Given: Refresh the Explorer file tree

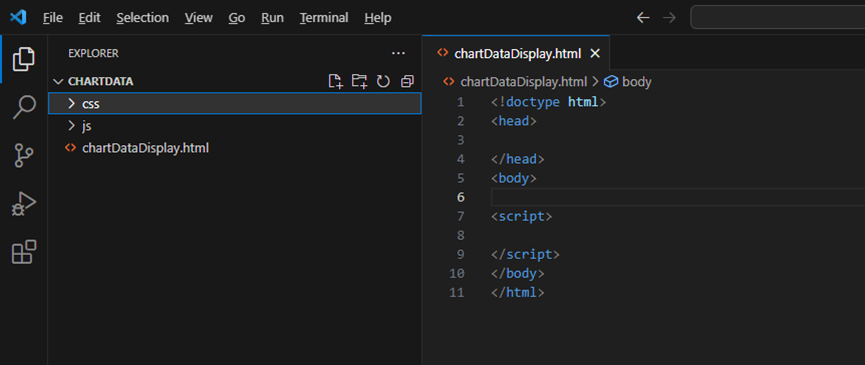Looking at the screenshot, I should tap(383, 82).
